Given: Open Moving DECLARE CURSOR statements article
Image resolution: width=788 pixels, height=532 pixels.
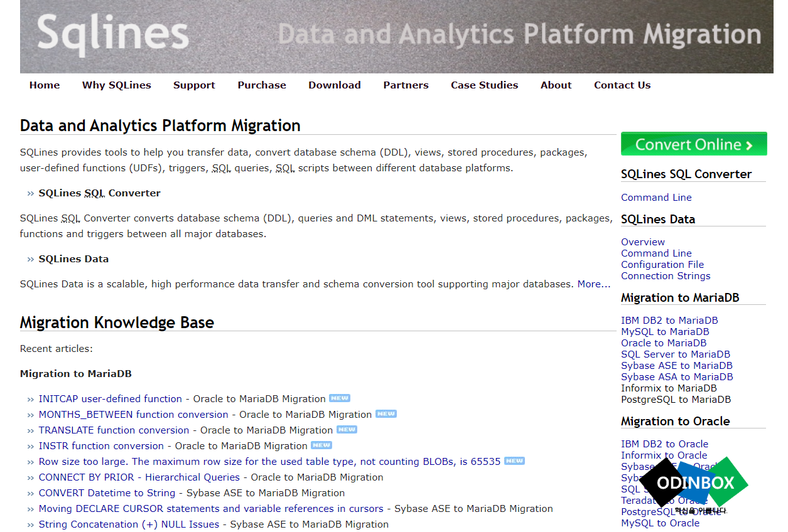Looking at the screenshot, I should tap(211, 509).
